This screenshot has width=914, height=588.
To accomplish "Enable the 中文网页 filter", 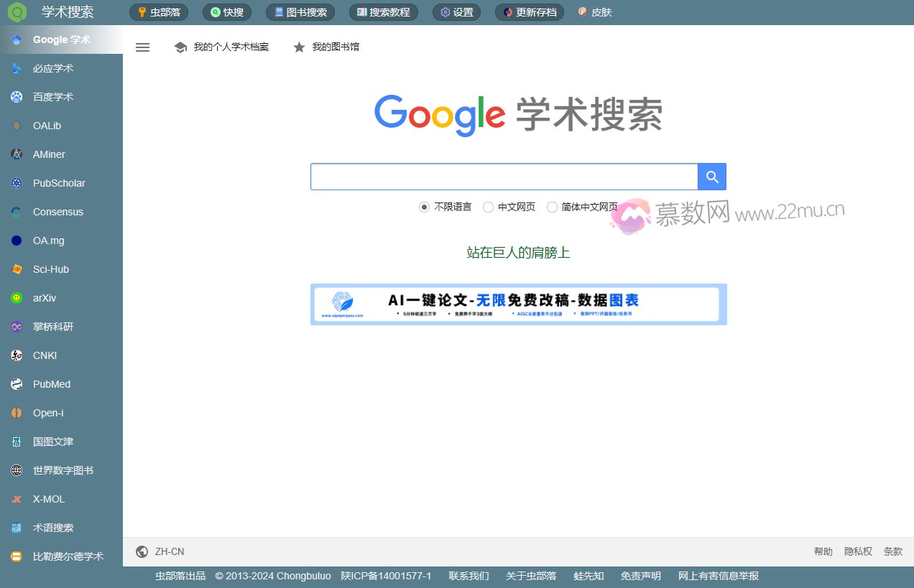I will 489,207.
